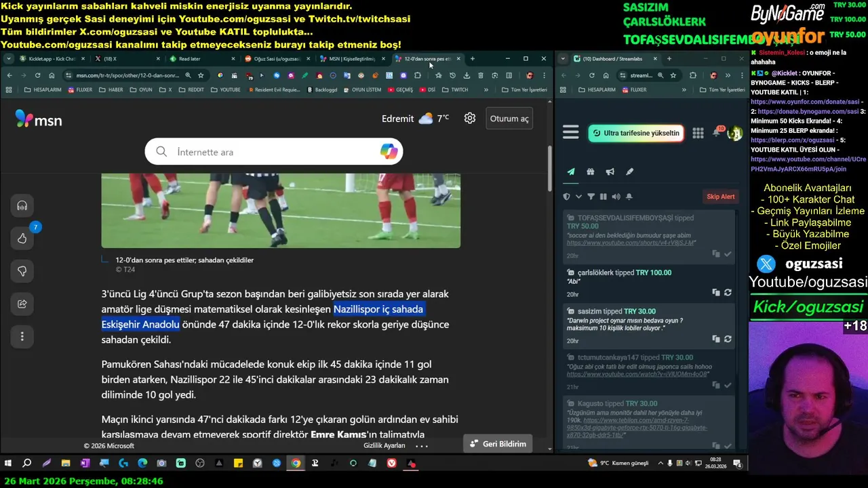
Task: Open the Windows Start menu
Action: 8,464
